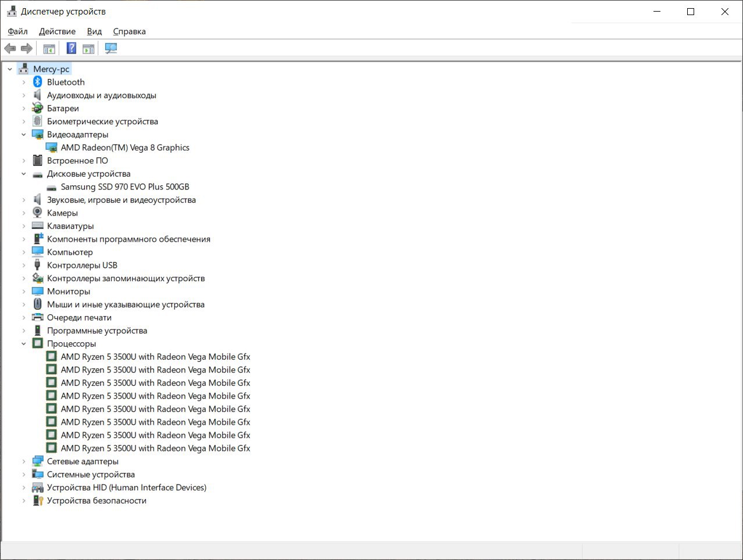Select the Программные устройства label
This screenshot has height=560, width=743.
click(x=97, y=331)
